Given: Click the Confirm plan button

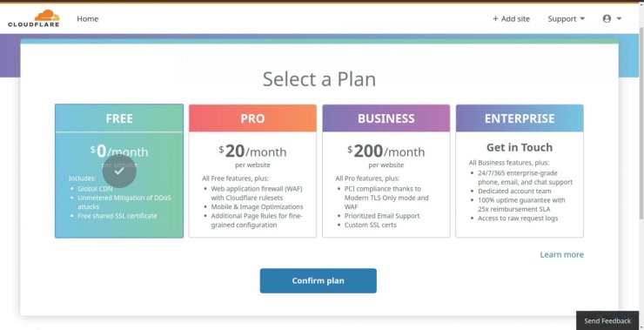Looking at the screenshot, I should pyautogui.click(x=319, y=280).
